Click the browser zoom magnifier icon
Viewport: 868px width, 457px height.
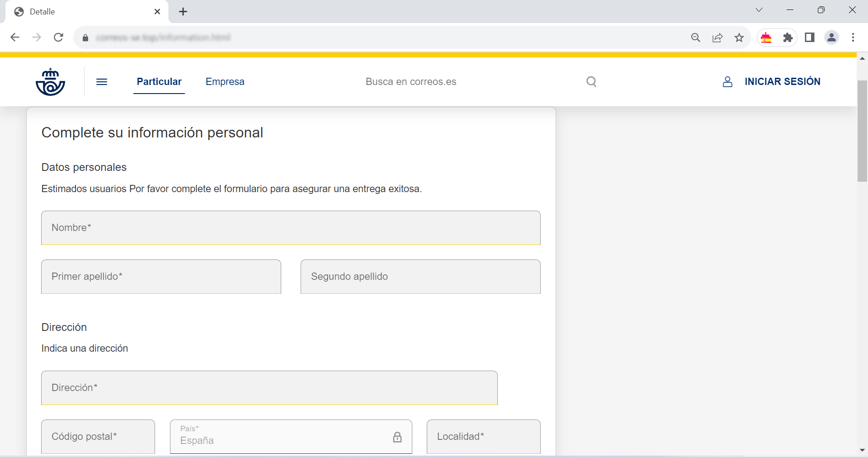(696, 38)
